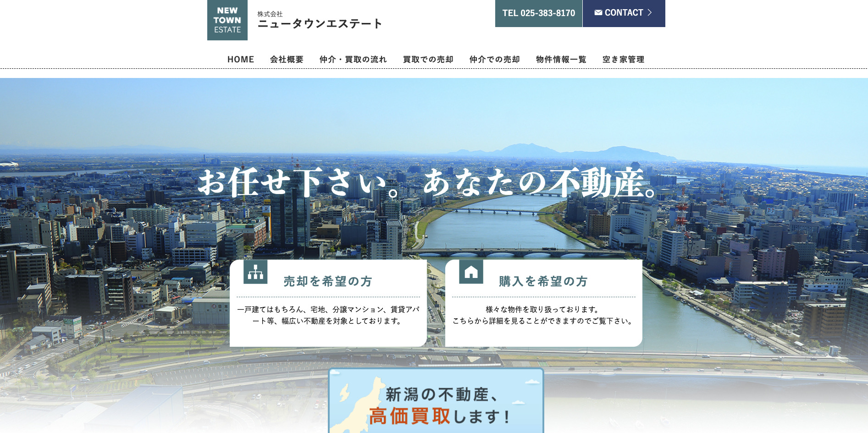Click the TEL 025-383-8170 phone bar
This screenshot has width=868, height=433.
coord(538,13)
